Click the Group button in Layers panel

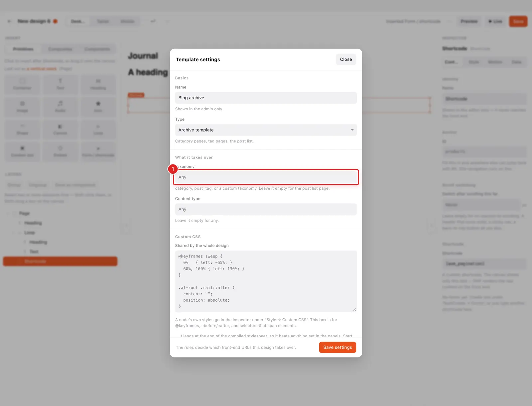(14, 185)
